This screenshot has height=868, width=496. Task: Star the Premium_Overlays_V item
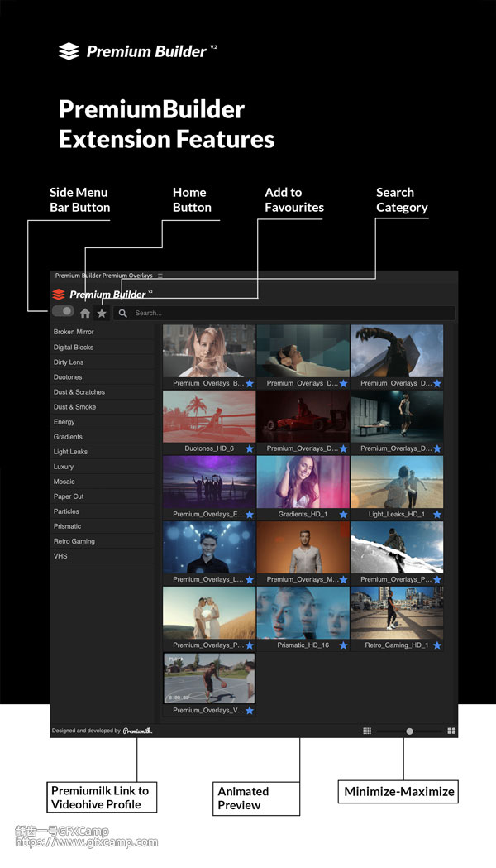[250, 711]
